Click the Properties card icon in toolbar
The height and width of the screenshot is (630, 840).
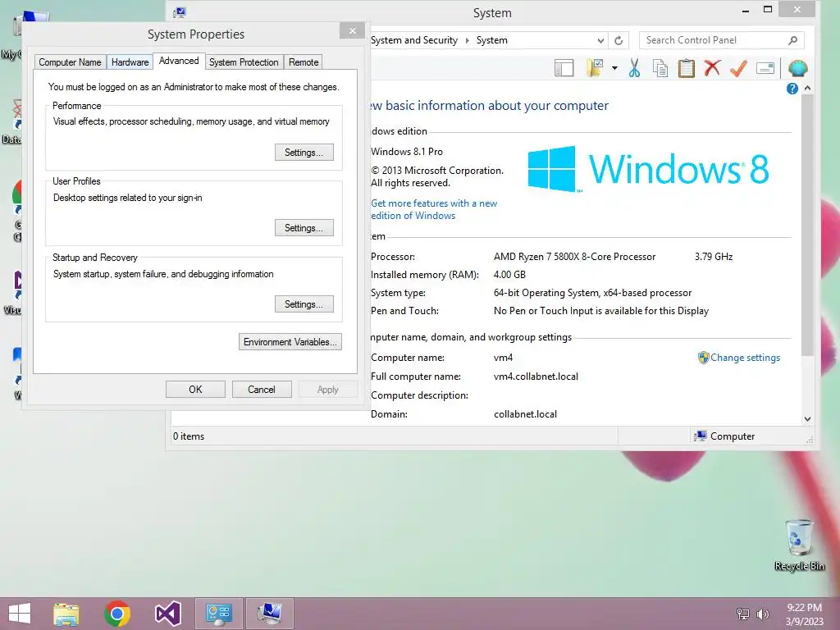[x=765, y=69]
